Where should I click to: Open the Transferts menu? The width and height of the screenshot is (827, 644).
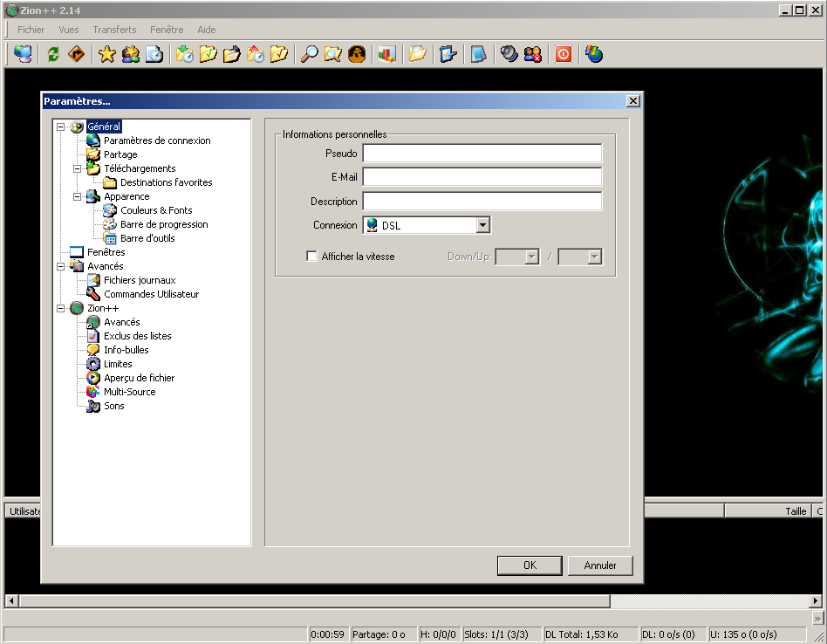(114, 30)
